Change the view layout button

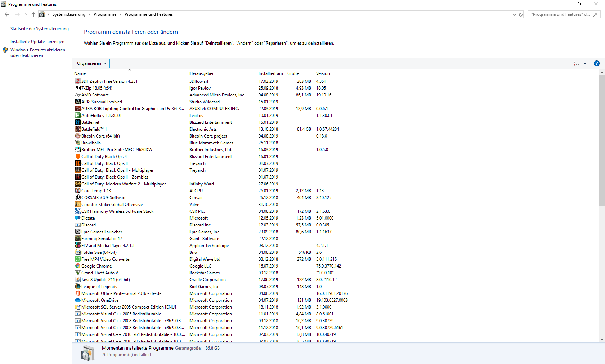(x=577, y=63)
